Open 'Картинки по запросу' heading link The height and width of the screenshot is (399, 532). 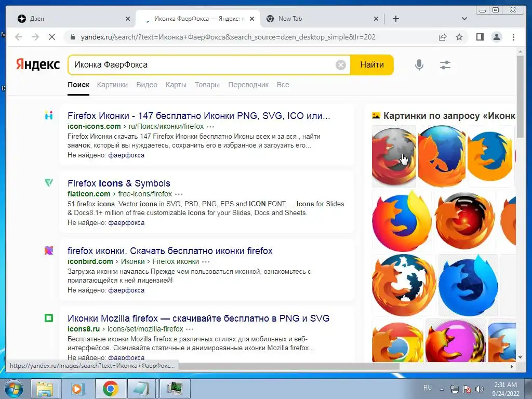click(x=449, y=116)
